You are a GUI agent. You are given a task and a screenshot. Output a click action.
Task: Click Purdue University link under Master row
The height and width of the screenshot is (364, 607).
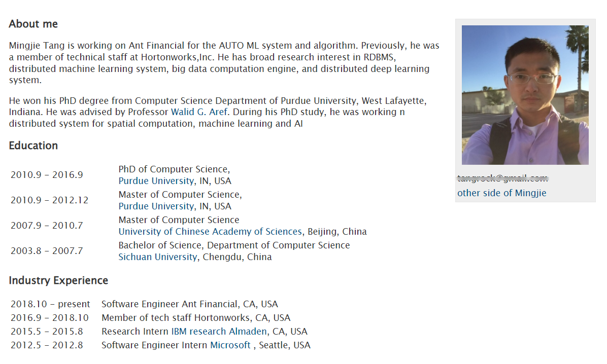pyautogui.click(x=156, y=206)
